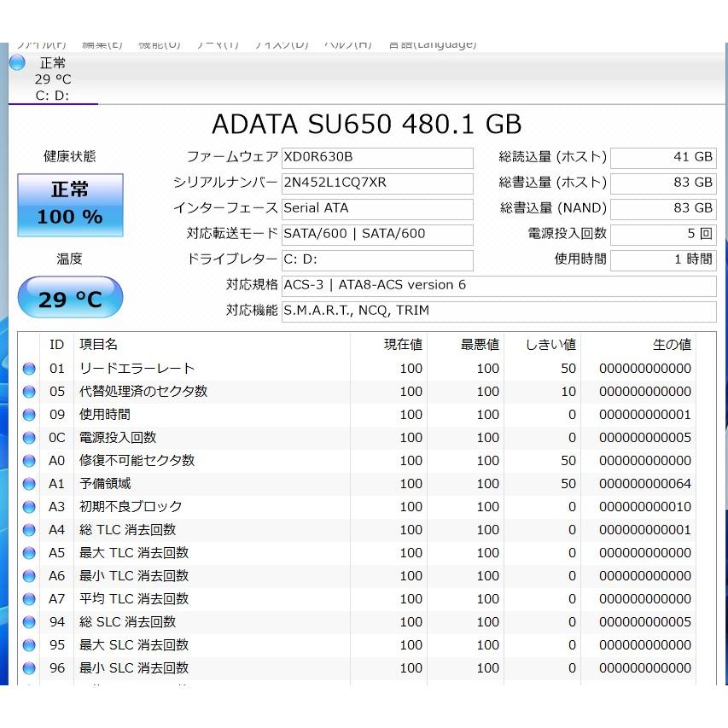The image size is (728, 728).
Task: Click the 総書込量 (ホスト) value 83 GB
Action: point(663,183)
